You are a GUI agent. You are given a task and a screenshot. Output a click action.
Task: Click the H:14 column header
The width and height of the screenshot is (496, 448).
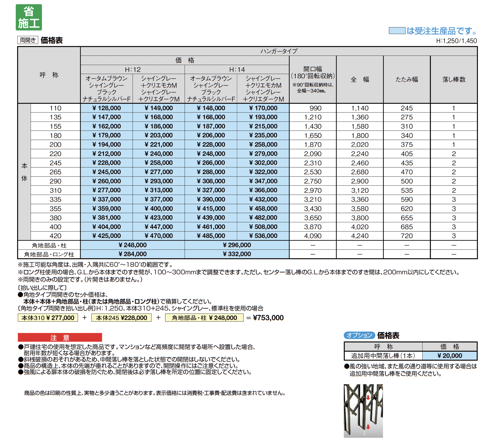(x=237, y=70)
